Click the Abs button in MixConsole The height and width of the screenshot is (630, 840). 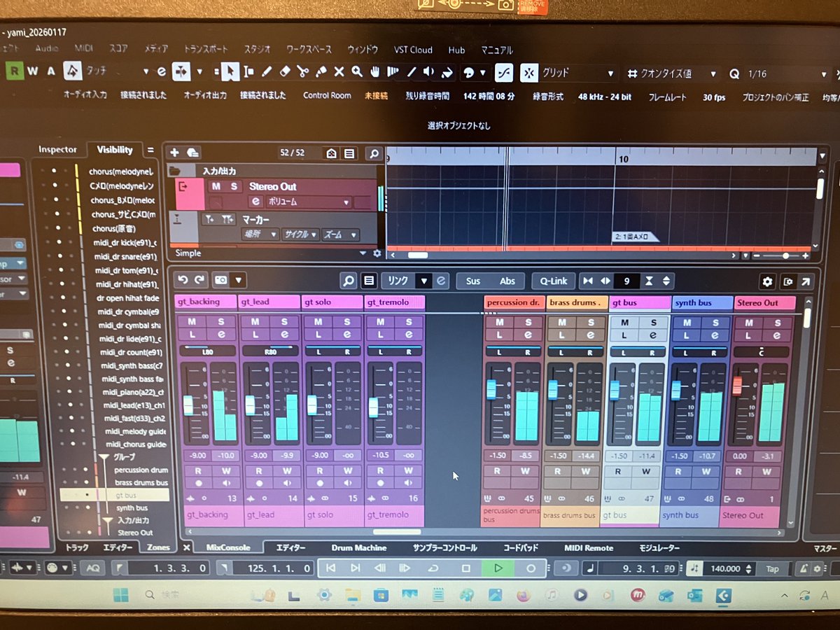[x=507, y=281]
